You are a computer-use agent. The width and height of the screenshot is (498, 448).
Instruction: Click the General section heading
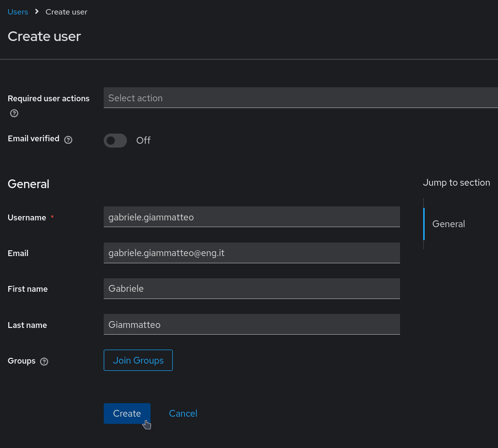click(28, 184)
